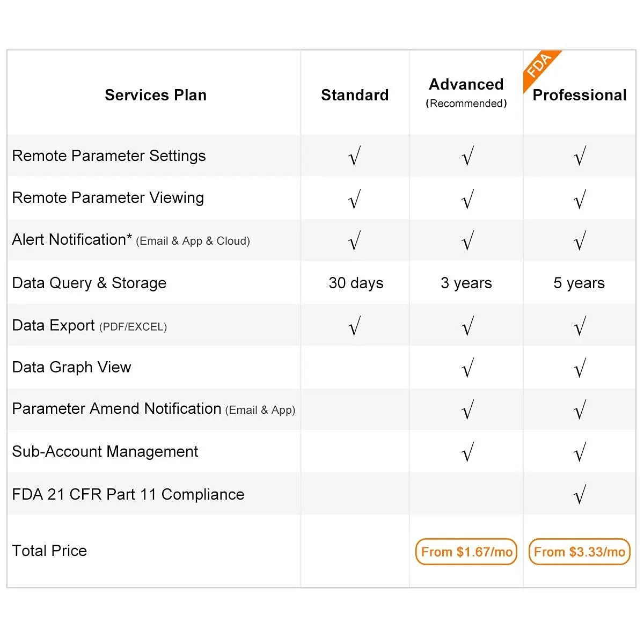The width and height of the screenshot is (644, 644).
Task: Click Standard's Data Export checkmark
Action: coord(354,326)
